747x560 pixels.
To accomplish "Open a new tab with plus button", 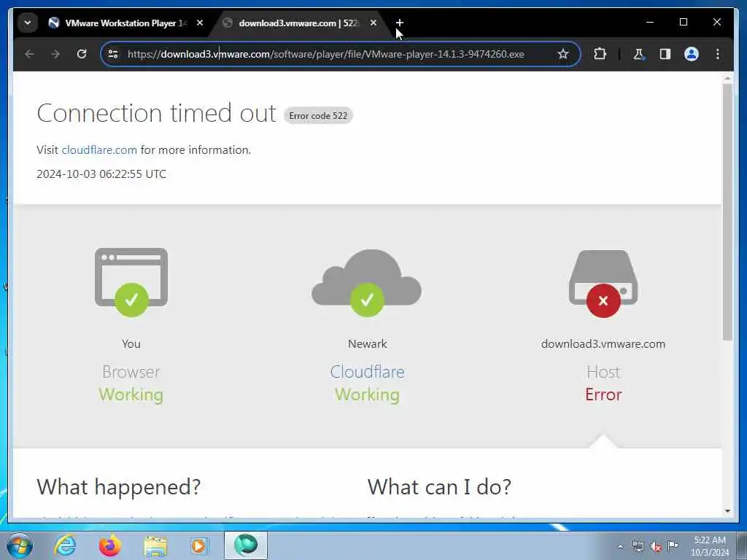I will click(x=400, y=23).
